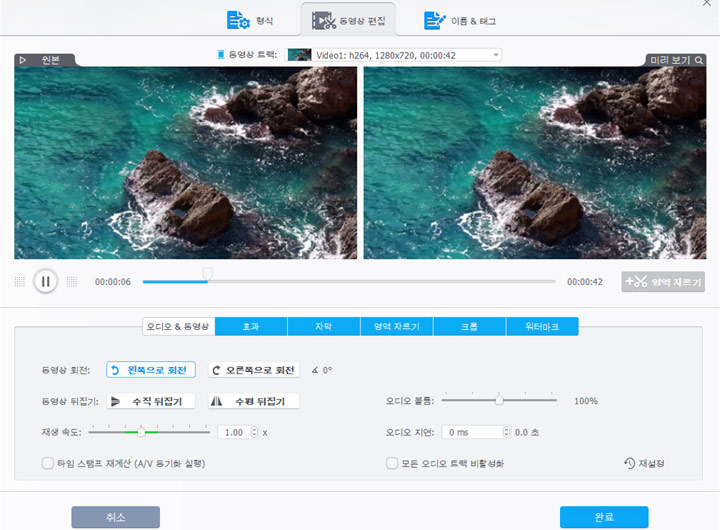Open the 자막 subtitles tab
This screenshot has width=720, height=530.
click(324, 327)
